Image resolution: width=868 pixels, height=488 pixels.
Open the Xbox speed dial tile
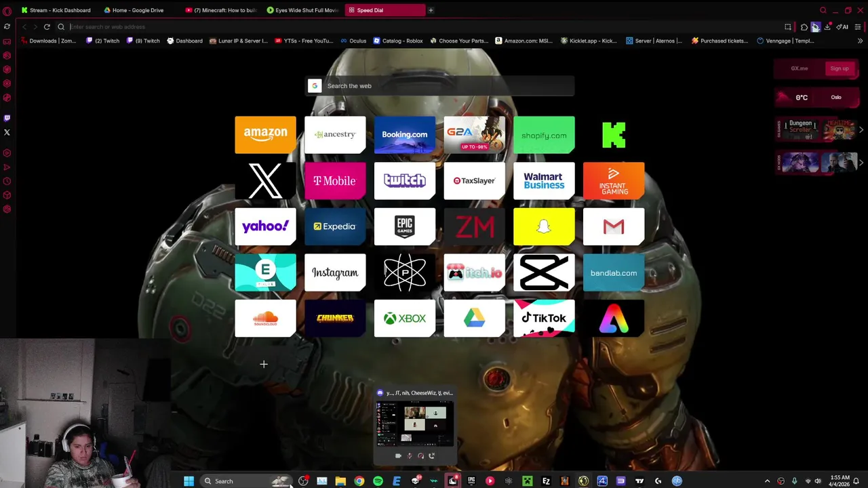[x=405, y=319]
